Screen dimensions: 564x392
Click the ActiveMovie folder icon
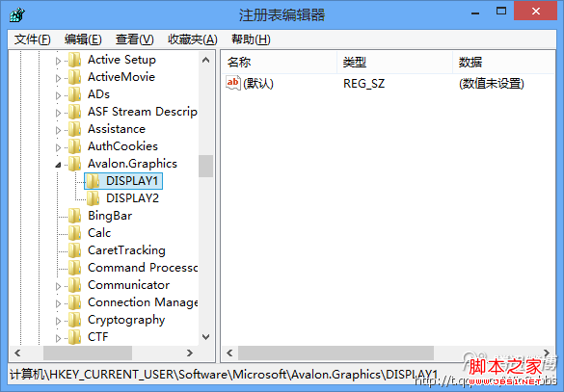click(x=75, y=77)
